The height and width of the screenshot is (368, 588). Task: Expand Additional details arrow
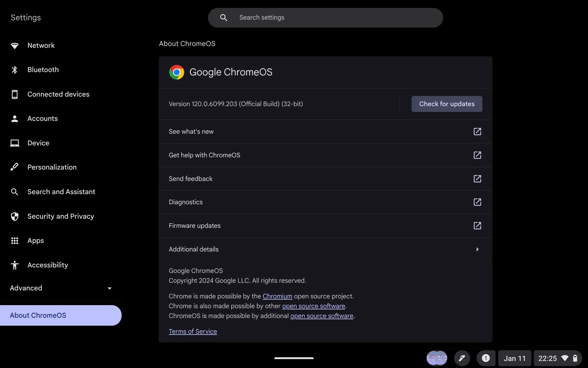point(477,249)
